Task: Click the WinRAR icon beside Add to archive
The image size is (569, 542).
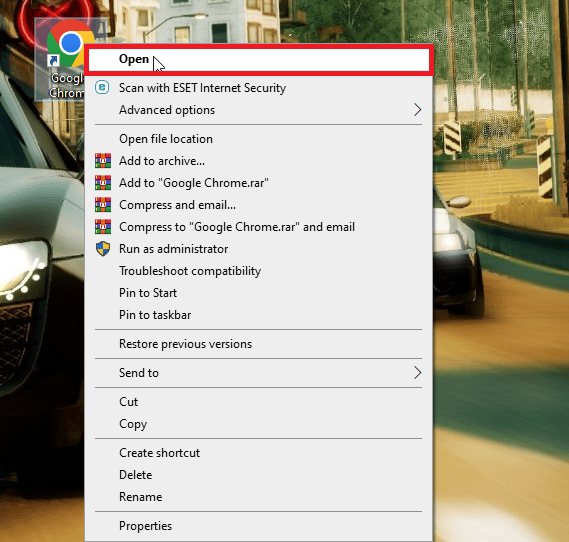Action: click(x=103, y=161)
